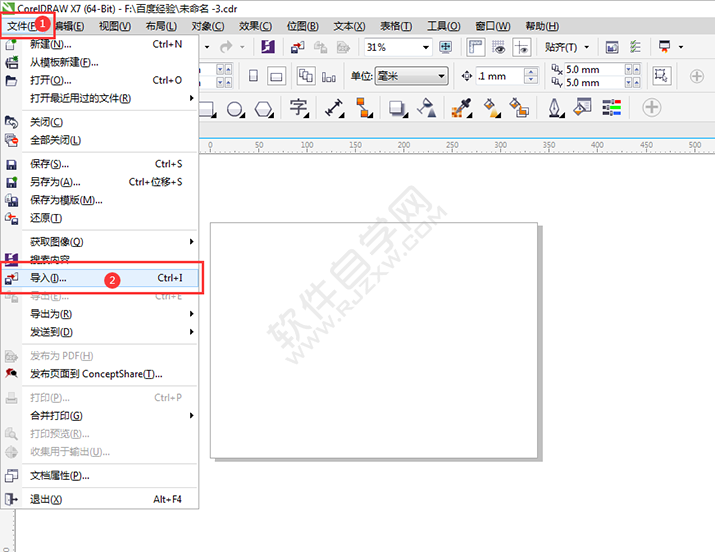Open the 窗口(W) menu

tap(492, 26)
